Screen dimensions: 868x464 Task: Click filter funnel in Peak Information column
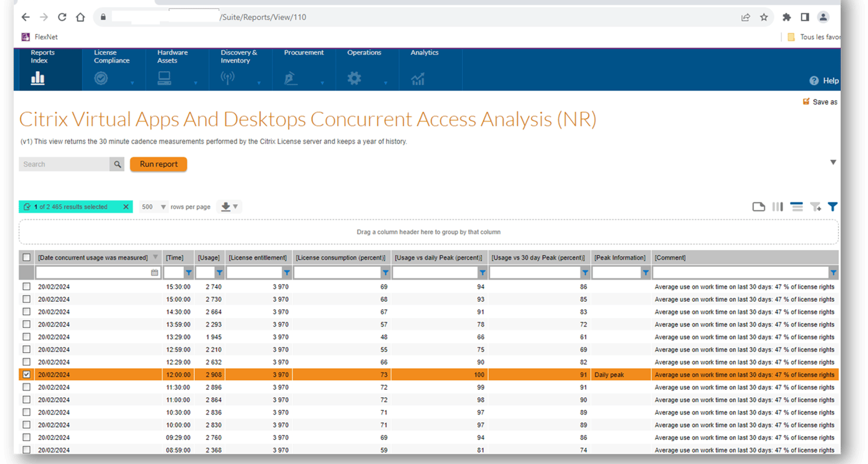[646, 273]
